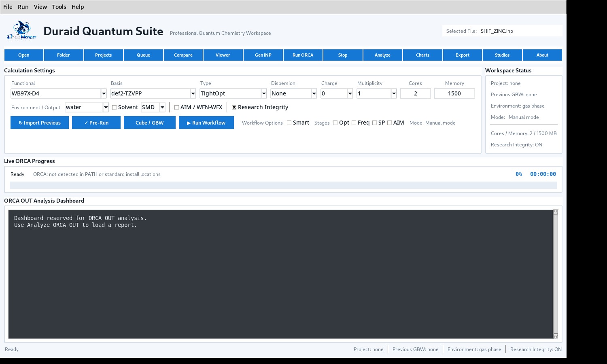Open the Run menu
This screenshot has width=607, height=364.
point(23,7)
